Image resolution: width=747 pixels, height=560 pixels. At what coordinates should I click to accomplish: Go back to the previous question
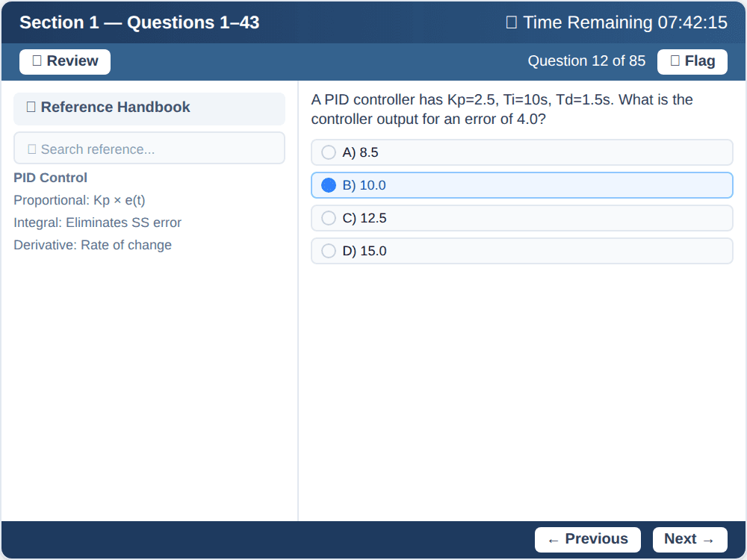(x=587, y=539)
